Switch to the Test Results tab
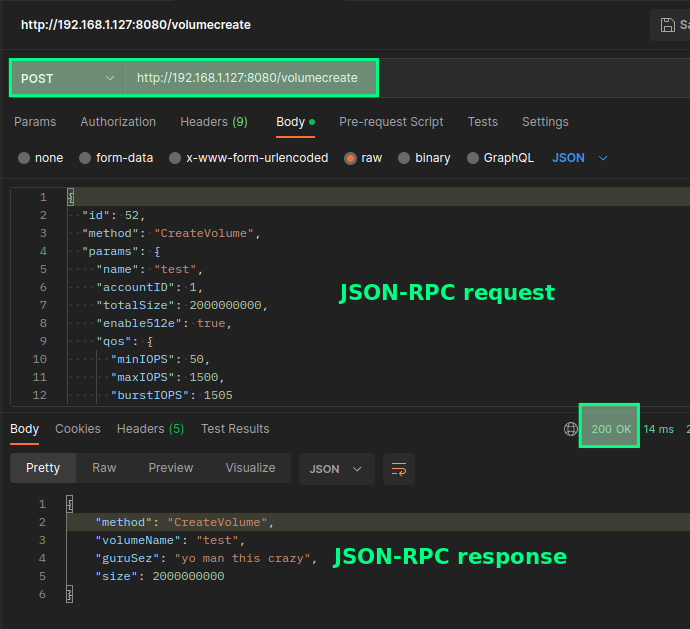 (235, 429)
